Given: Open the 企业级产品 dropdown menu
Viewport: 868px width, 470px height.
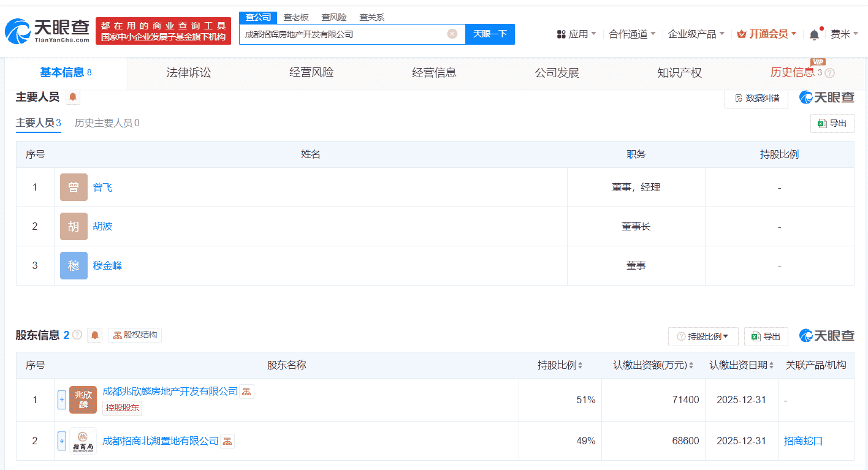Looking at the screenshot, I should coord(696,34).
